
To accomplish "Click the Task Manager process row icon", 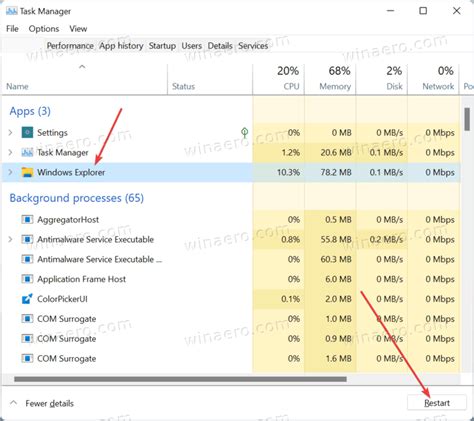I will (27, 152).
